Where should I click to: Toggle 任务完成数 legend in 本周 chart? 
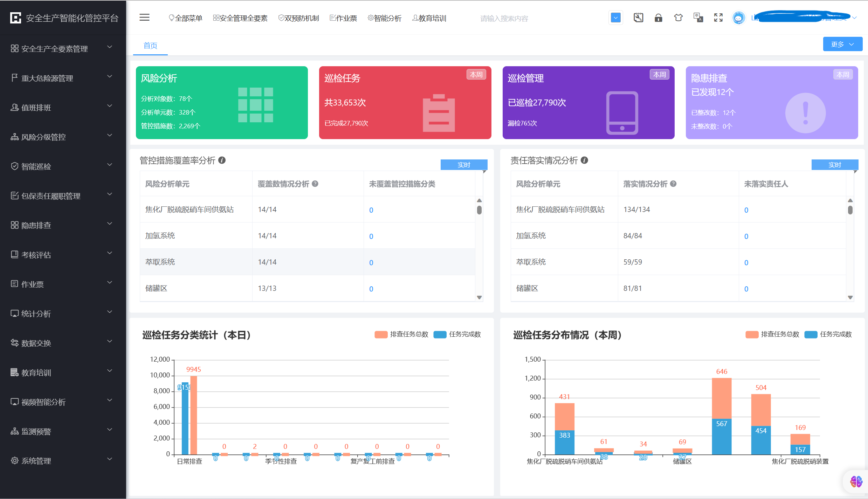pos(828,334)
